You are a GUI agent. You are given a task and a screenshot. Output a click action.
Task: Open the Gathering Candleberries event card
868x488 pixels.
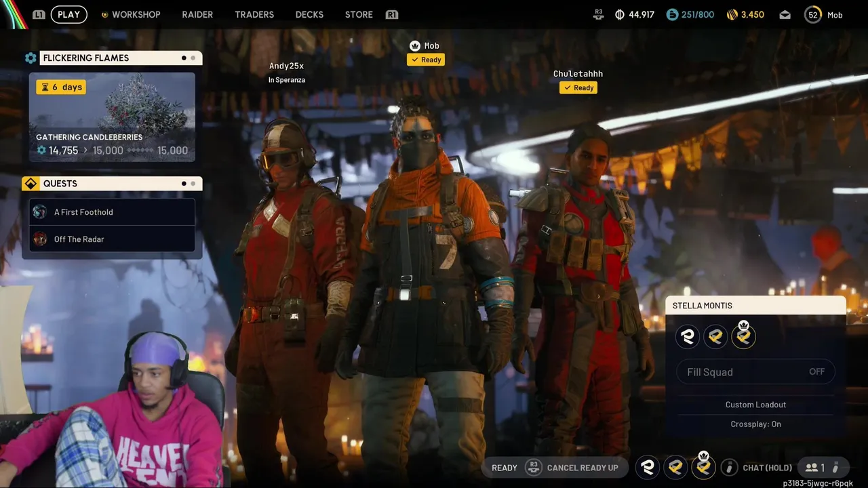pyautogui.click(x=112, y=117)
